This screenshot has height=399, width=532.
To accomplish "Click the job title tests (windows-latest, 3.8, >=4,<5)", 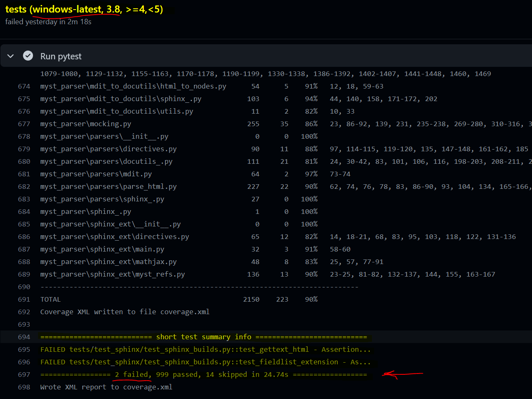I will tap(84, 9).
